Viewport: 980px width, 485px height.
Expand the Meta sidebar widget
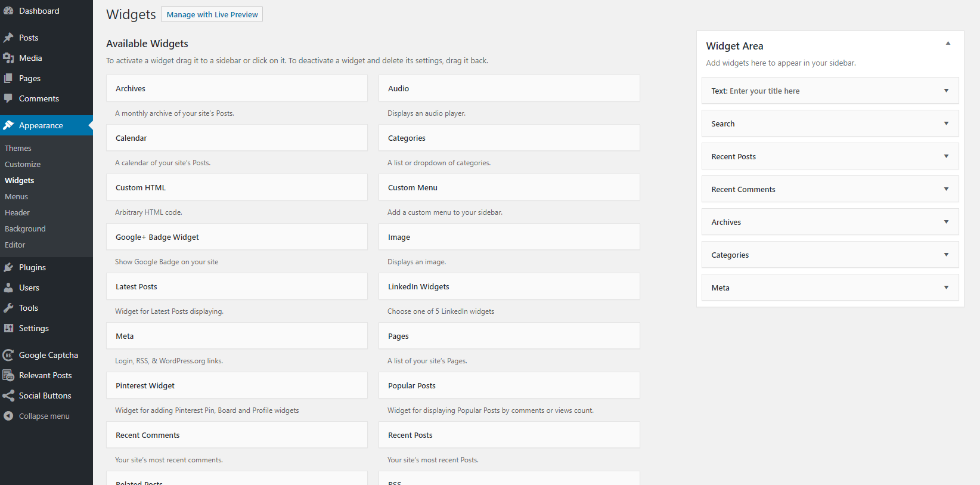946,288
